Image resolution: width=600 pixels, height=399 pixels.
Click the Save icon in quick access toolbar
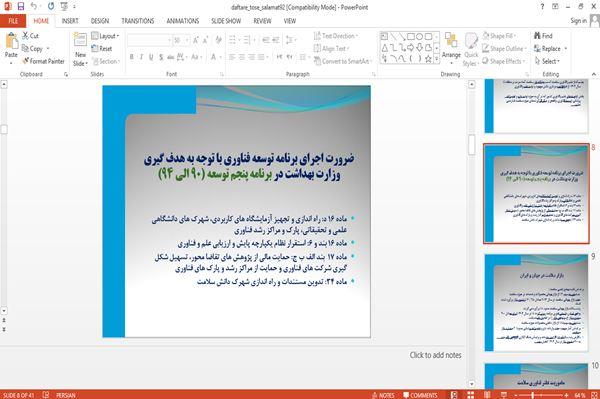21,7
